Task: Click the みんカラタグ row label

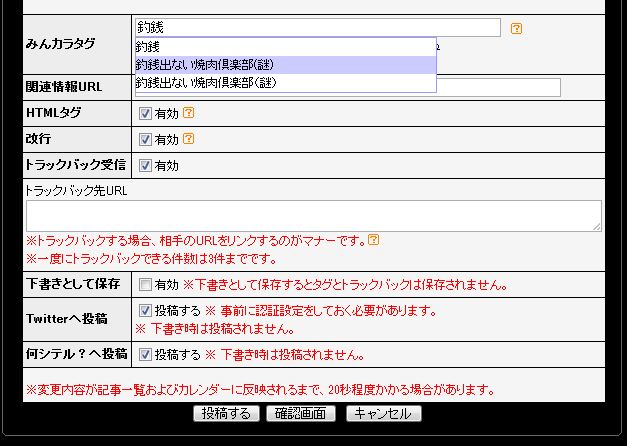Action: click(60, 44)
